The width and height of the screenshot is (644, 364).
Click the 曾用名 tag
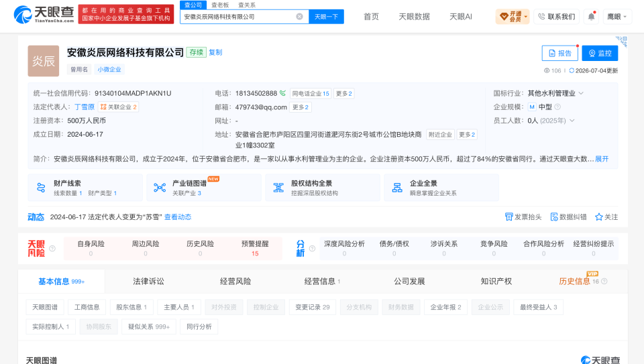coord(79,69)
